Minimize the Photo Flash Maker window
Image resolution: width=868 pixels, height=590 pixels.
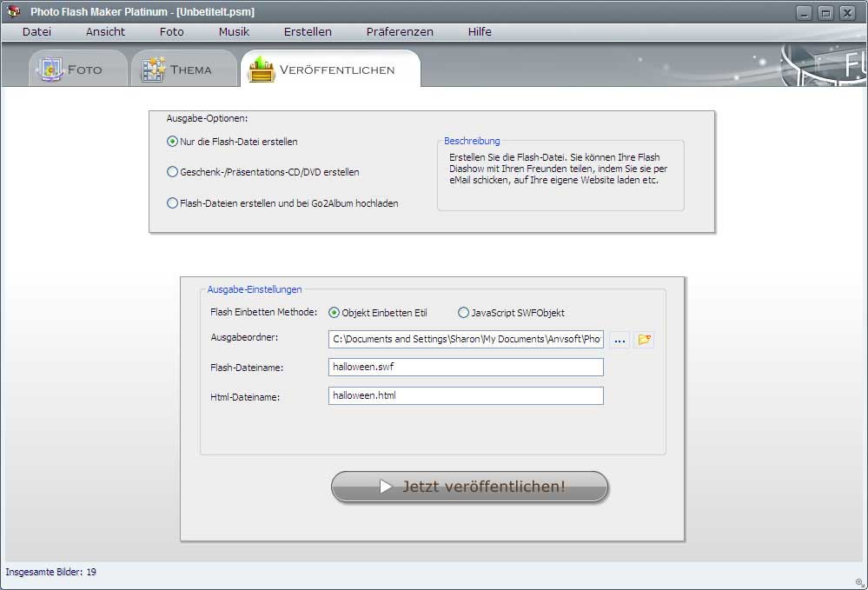[x=805, y=12]
